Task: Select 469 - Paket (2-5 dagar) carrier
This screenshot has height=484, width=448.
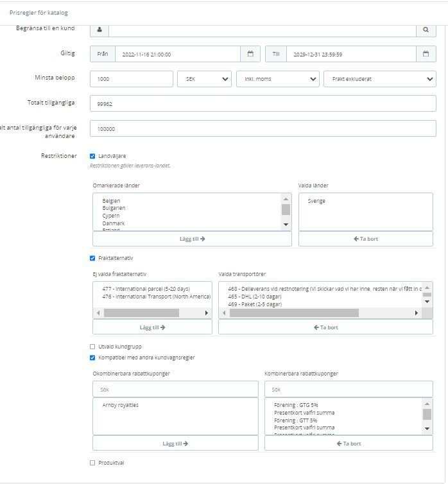Action: (255, 304)
